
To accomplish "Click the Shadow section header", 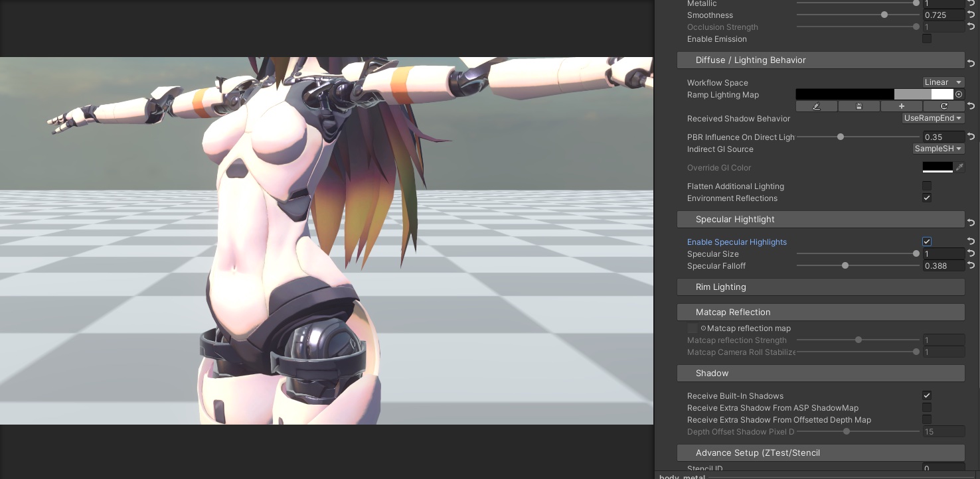I will 820,374.
